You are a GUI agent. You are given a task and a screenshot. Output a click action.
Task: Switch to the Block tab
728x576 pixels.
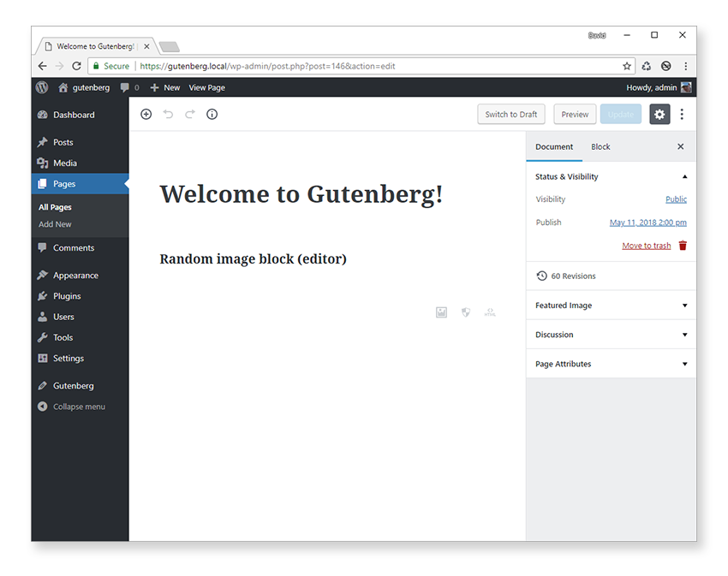tap(600, 146)
